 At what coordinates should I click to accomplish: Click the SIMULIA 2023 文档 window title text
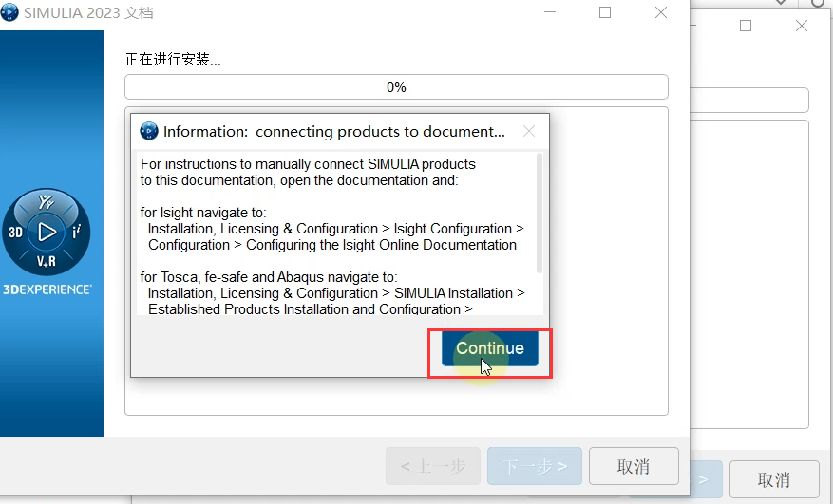point(88,12)
